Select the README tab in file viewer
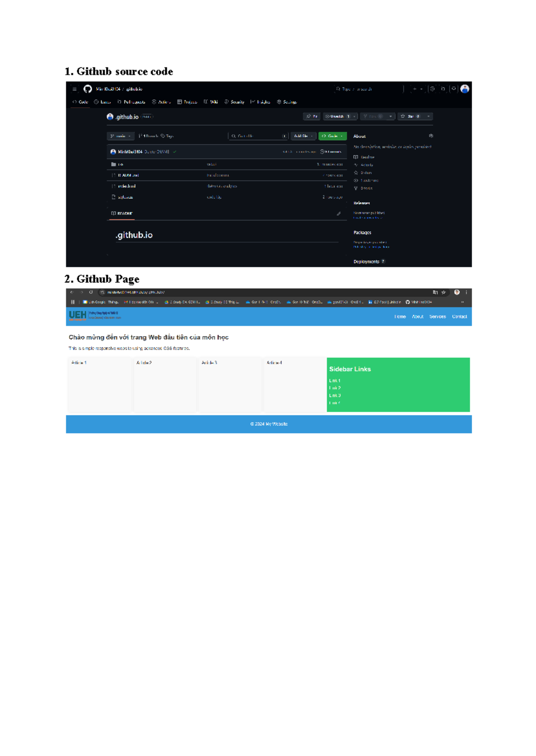 click(x=122, y=214)
